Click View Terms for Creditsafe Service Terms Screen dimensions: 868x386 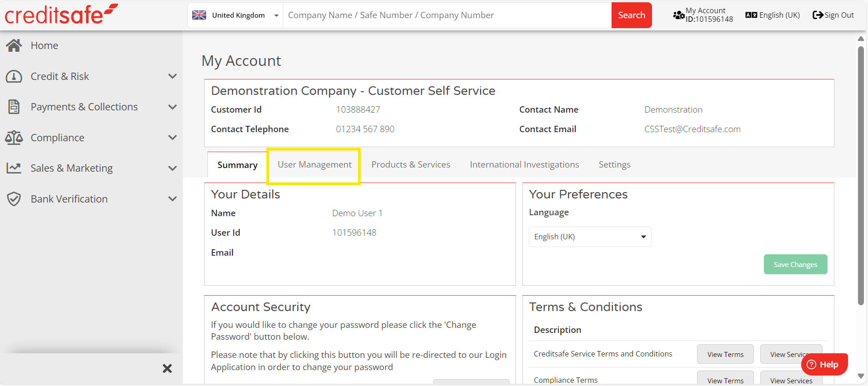click(x=725, y=354)
